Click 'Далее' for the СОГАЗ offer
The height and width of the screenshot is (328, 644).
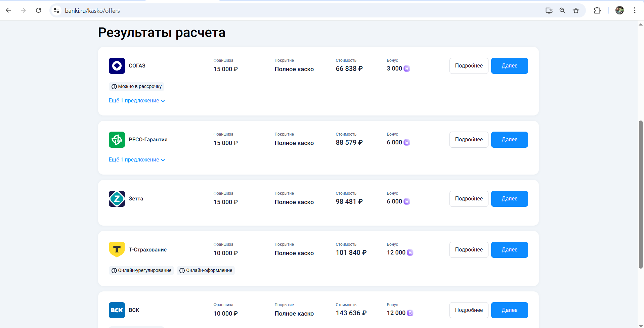(509, 66)
